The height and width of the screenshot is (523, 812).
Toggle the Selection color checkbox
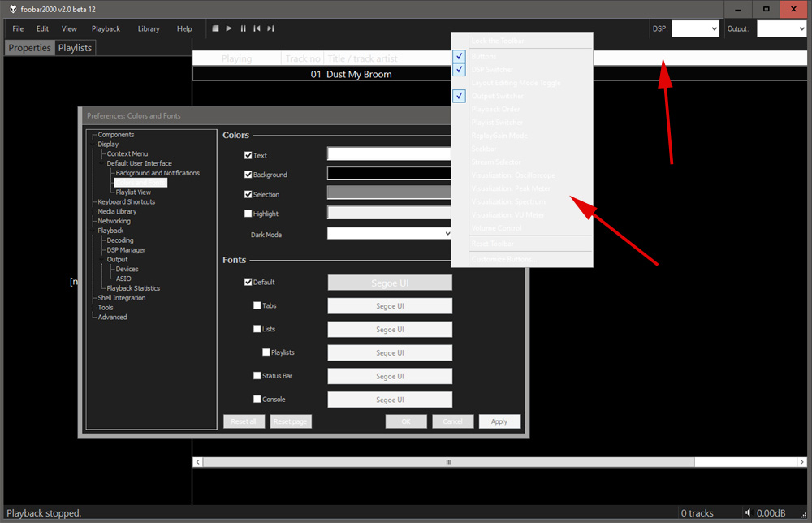click(x=248, y=194)
